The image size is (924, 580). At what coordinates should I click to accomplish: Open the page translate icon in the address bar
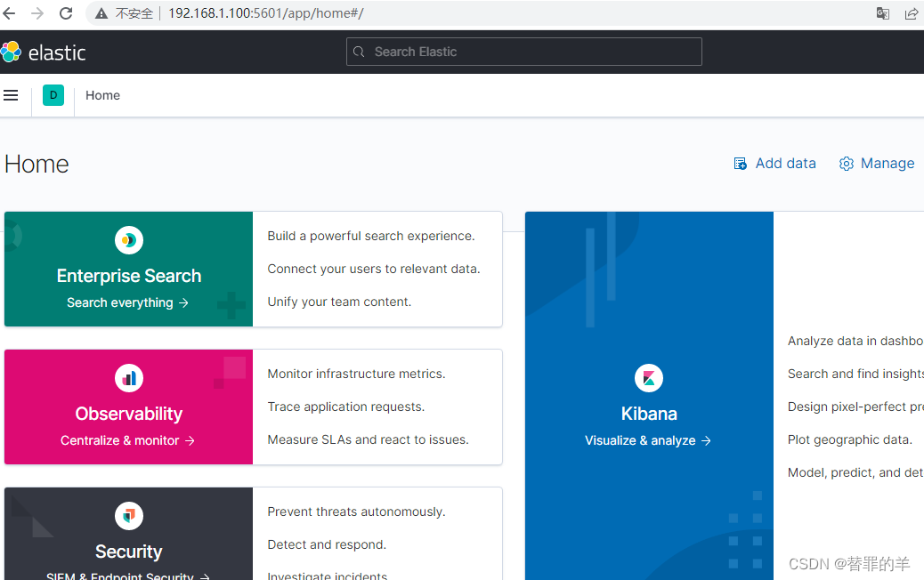pos(882,13)
